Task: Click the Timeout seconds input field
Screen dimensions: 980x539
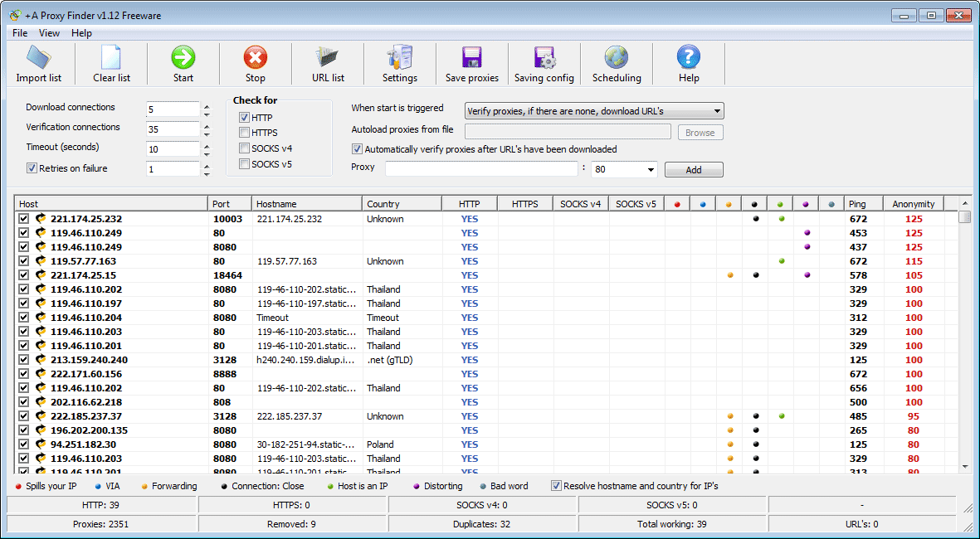Action: (173, 149)
